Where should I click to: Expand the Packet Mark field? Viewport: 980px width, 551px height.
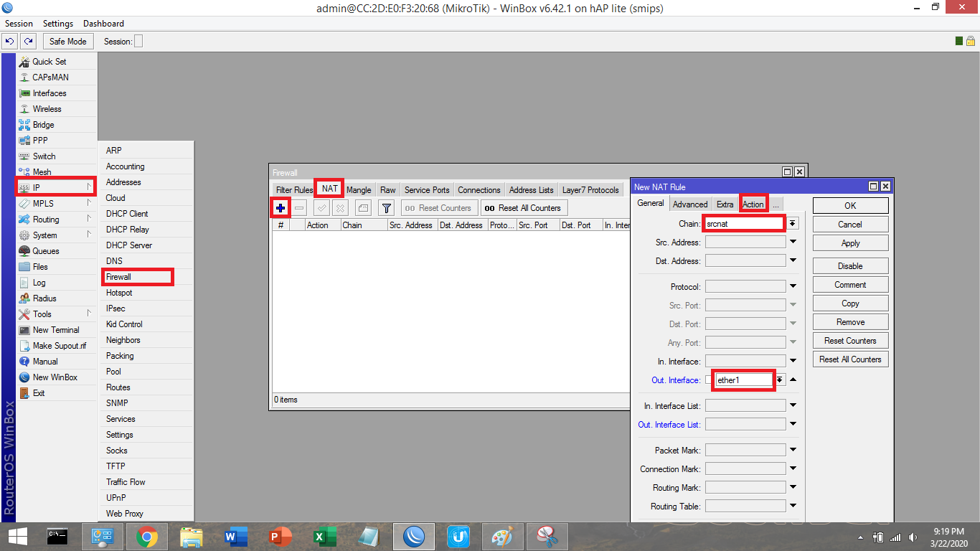click(x=793, y=451)
